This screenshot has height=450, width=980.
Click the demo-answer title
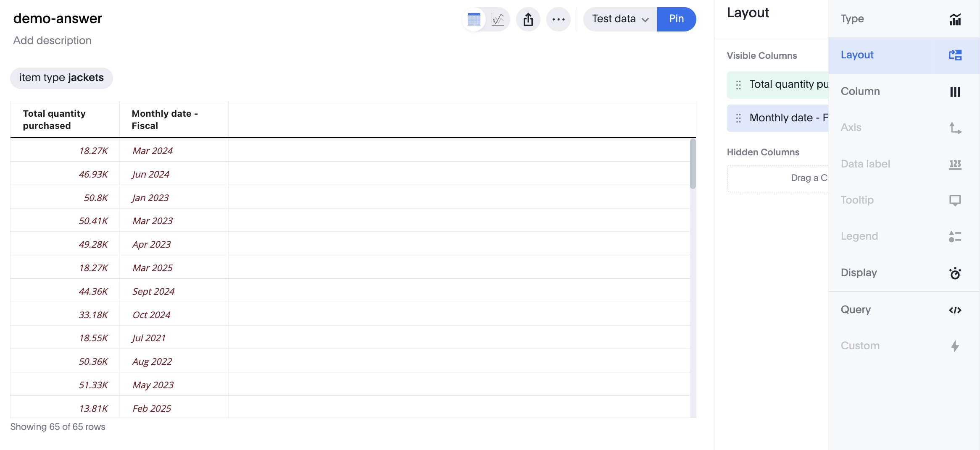coord(58,18)
